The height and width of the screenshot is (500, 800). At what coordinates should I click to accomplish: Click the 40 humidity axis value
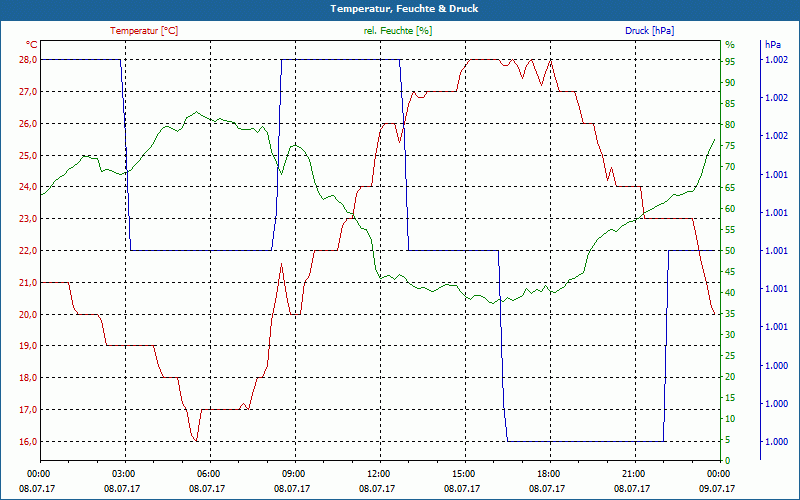(x=731, y=293)
